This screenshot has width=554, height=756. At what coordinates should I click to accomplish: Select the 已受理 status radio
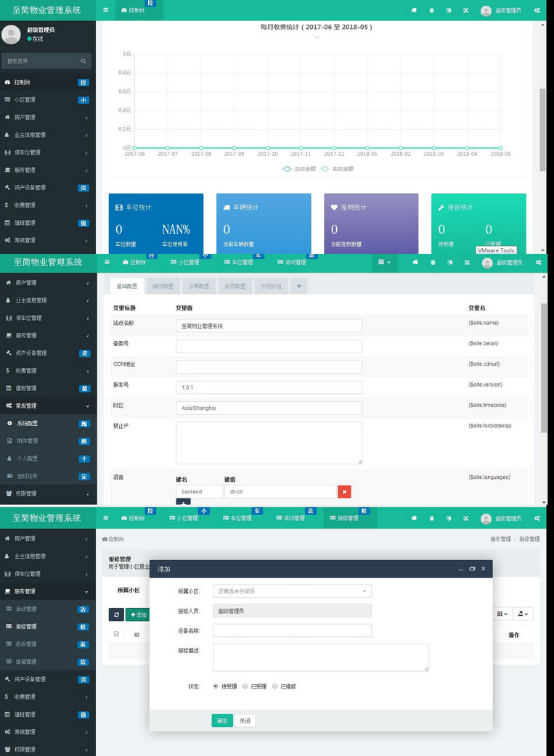[x=245, y=686]
